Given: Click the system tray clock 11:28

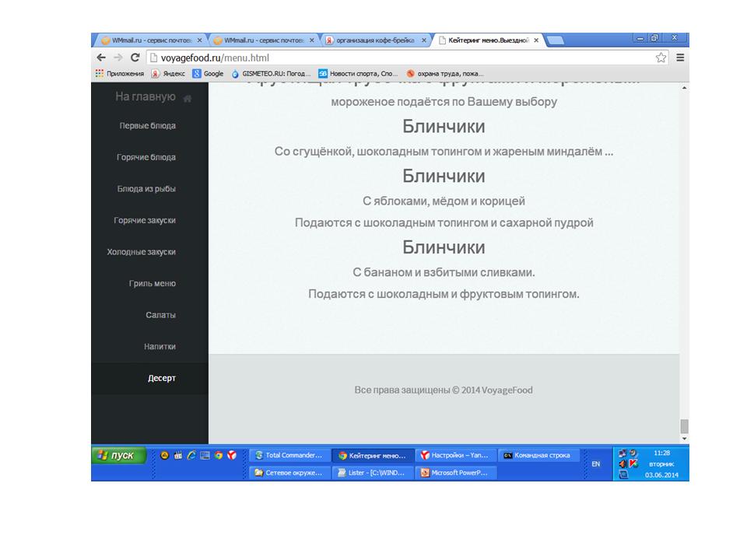Looking at the screenshot, I should (661, 453).
